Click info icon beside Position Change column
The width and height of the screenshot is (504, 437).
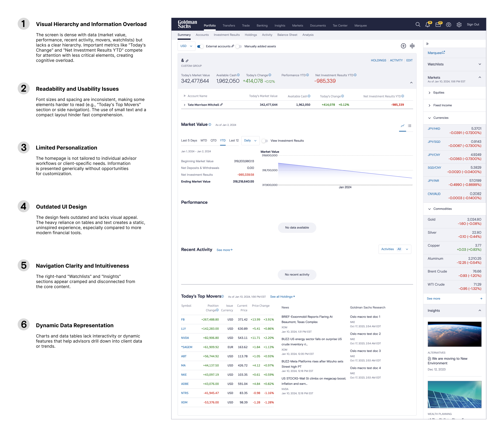[217, 310]
